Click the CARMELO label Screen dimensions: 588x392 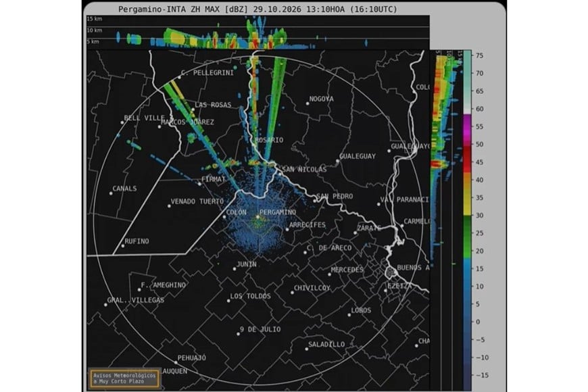pyautogui.click(x=416, y=222)
